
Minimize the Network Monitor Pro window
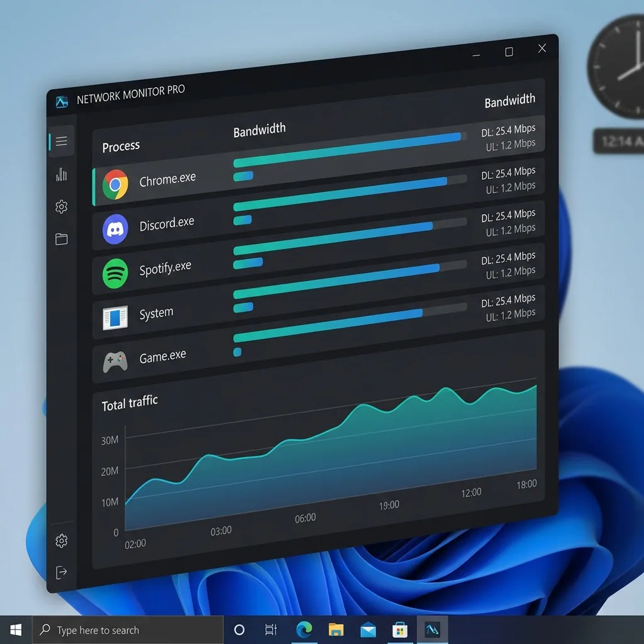[476, 55]
